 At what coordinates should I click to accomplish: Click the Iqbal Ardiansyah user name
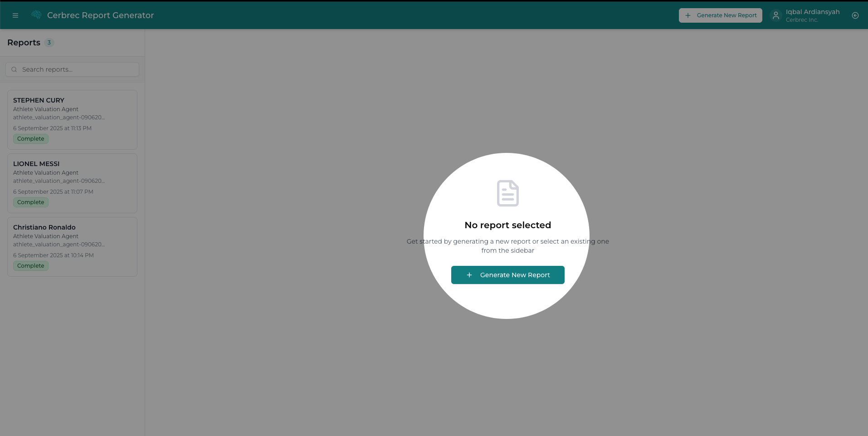(813, 12)
